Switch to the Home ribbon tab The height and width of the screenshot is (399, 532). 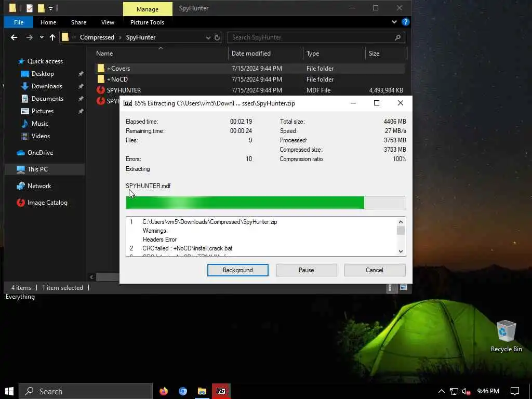(x=48, y=22)
